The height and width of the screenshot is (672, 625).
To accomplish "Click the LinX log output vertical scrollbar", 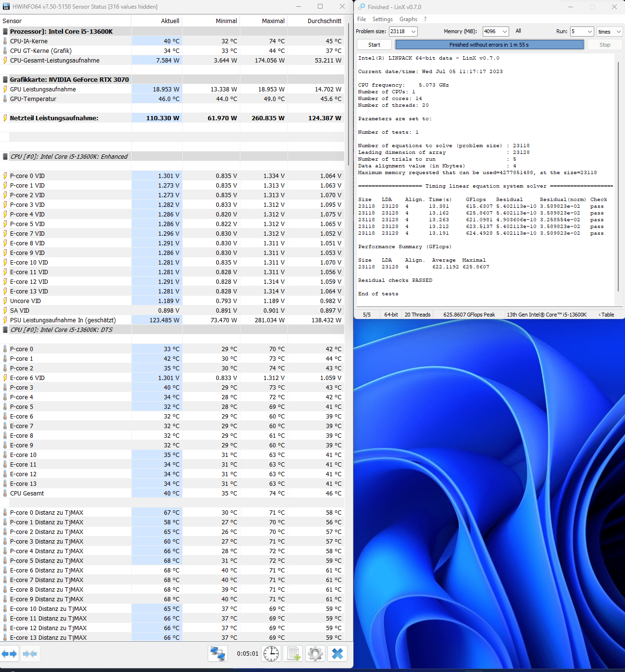I will coord(618,176).
